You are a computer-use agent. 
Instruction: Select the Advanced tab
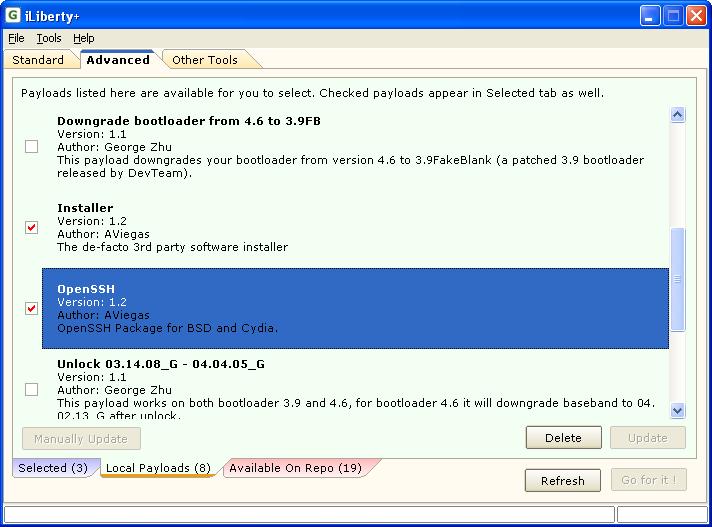pyautogui.click(x=118, y=60)
